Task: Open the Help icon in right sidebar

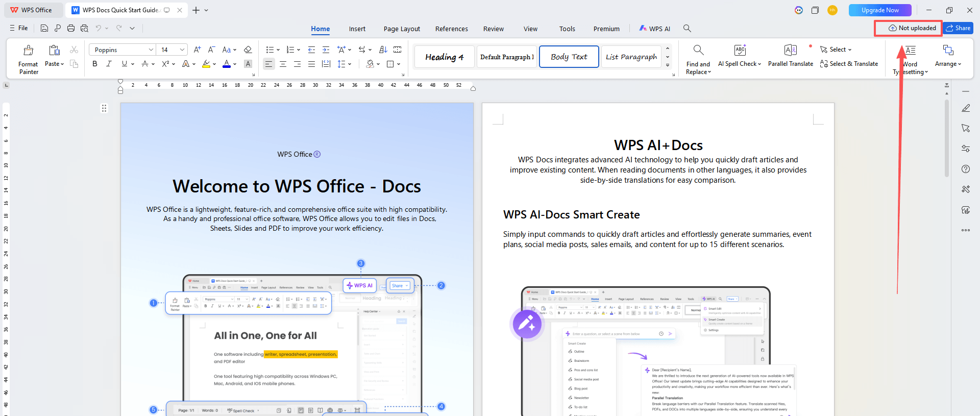Action: (965, 169)
